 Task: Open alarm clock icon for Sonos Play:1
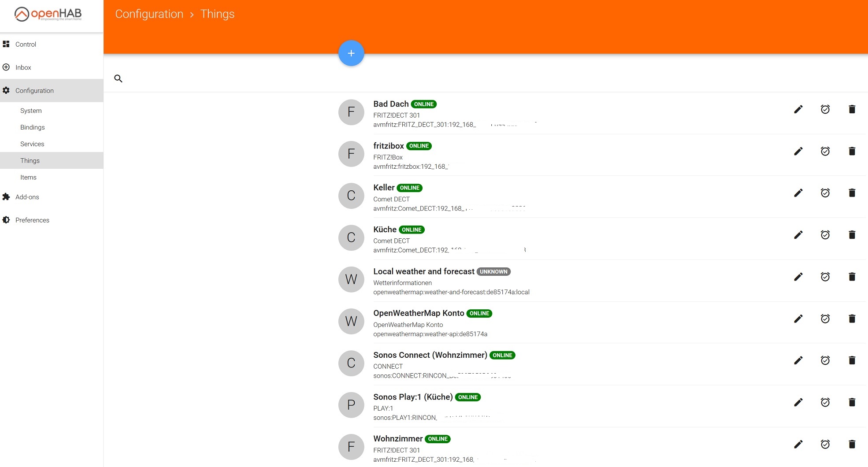click(825, 402)
